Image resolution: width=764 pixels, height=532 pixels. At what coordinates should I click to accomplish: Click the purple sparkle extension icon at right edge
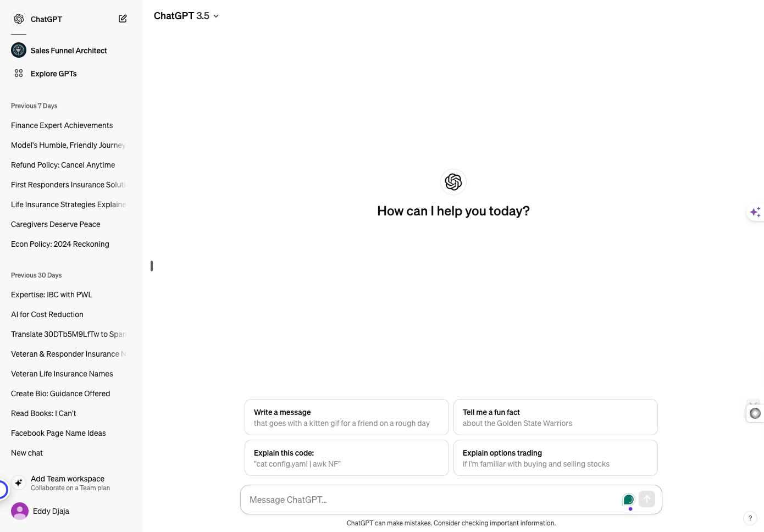click(x=755, y=212)
